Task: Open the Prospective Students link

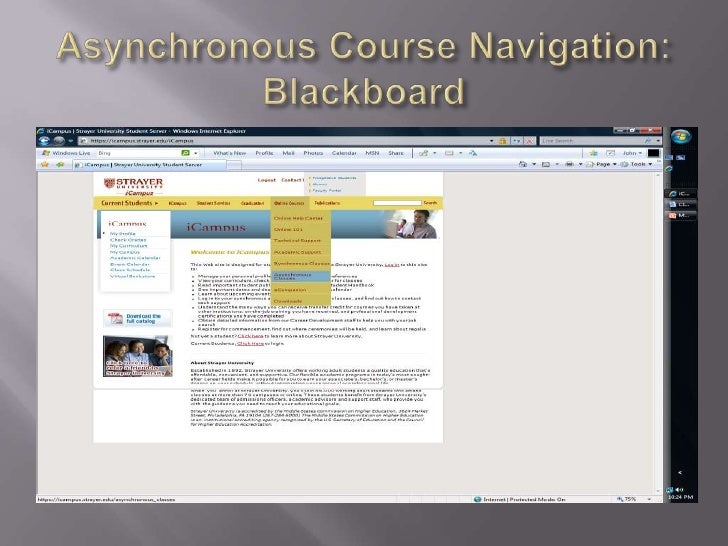Action: click(334, 178)
